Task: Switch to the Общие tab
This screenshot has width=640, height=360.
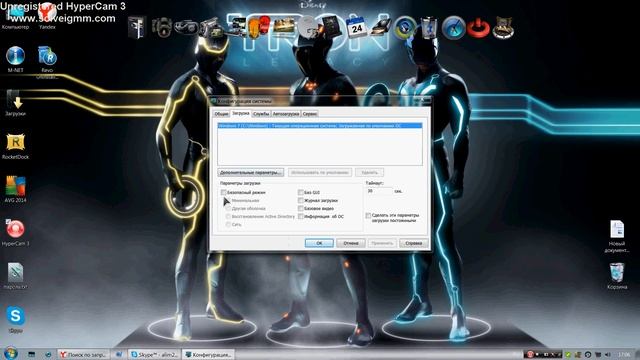Action: pos(221,114)
